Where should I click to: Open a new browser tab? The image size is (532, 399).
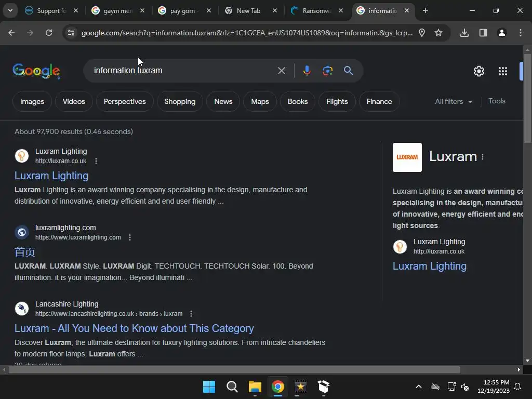click(x=425, y=11)
